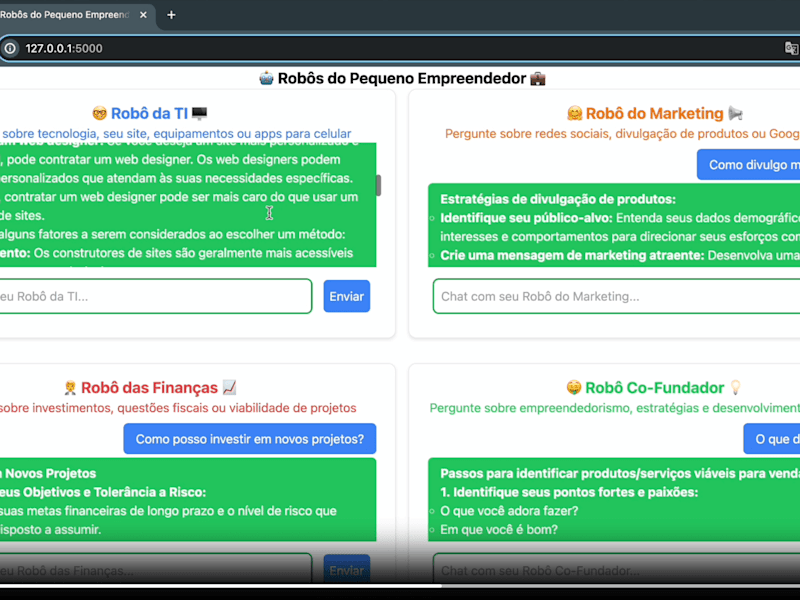Click the robot emoji in page title
The height and width of the screenshot is (600, 800).
tap(266, 79)
